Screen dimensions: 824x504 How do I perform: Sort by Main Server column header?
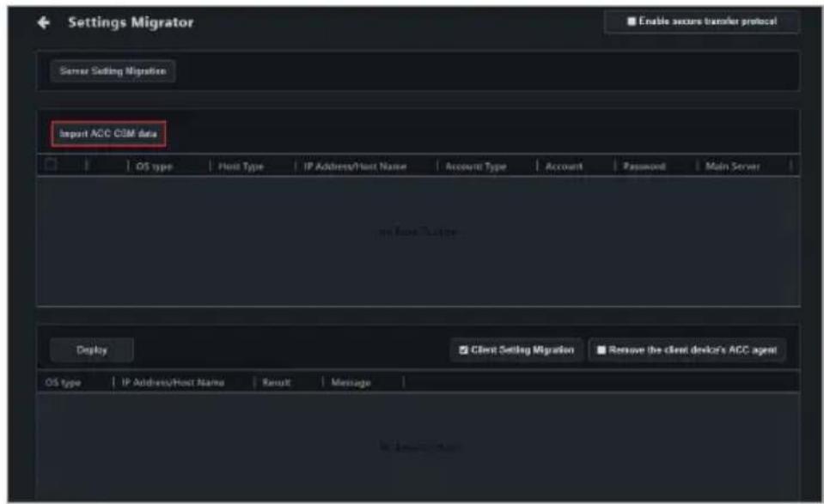tap(733, 167)
